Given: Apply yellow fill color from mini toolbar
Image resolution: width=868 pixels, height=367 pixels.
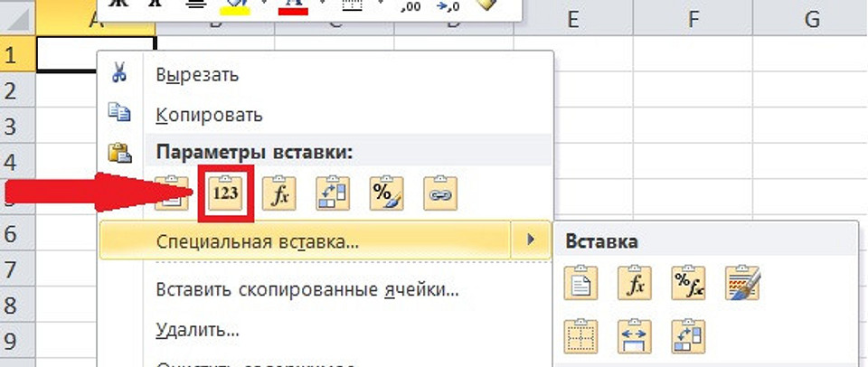Looking at the screenshot, I should tap(235, 5).
